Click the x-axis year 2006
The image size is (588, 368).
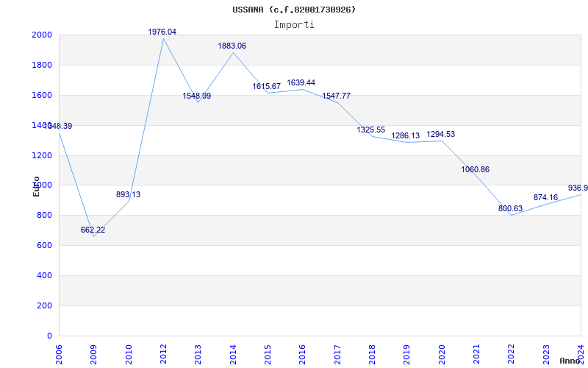[x=59, y=355]
